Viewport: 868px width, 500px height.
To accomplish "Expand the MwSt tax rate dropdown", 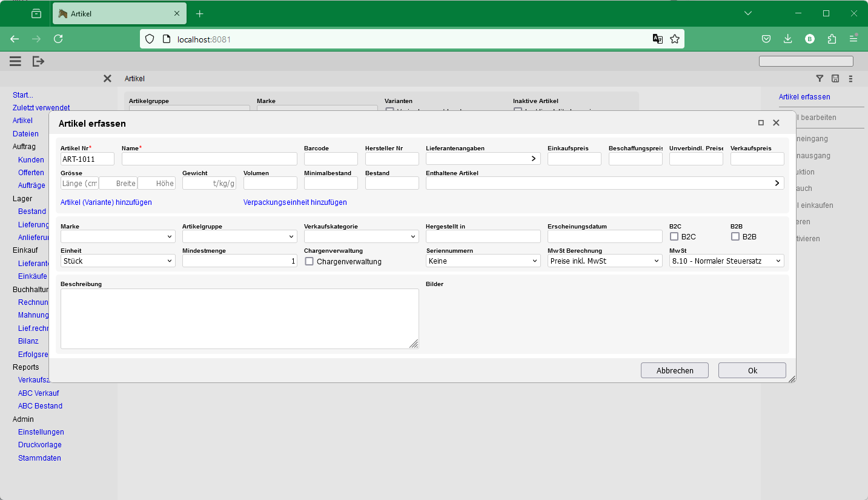I will tap(726, 261).
